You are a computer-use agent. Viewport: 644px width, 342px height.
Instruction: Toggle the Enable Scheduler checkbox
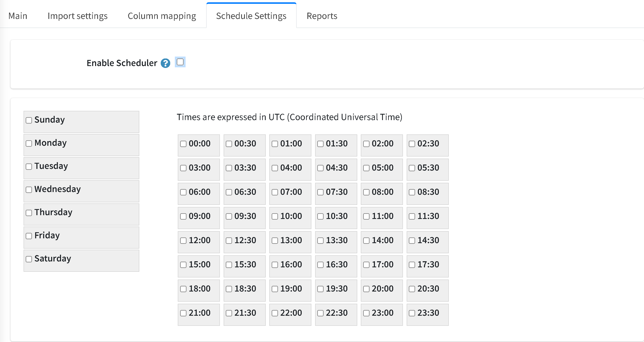click(180, 62)
